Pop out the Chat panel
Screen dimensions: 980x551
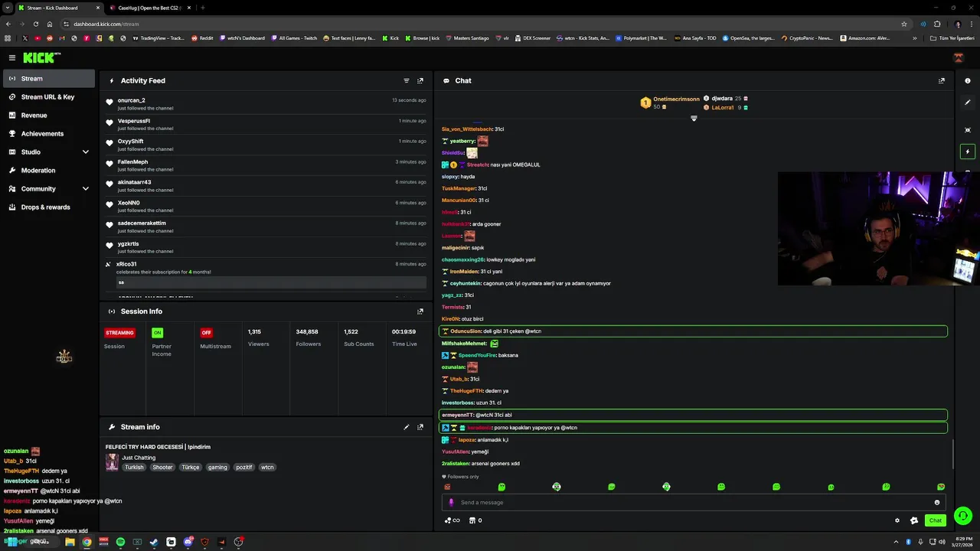942,80
